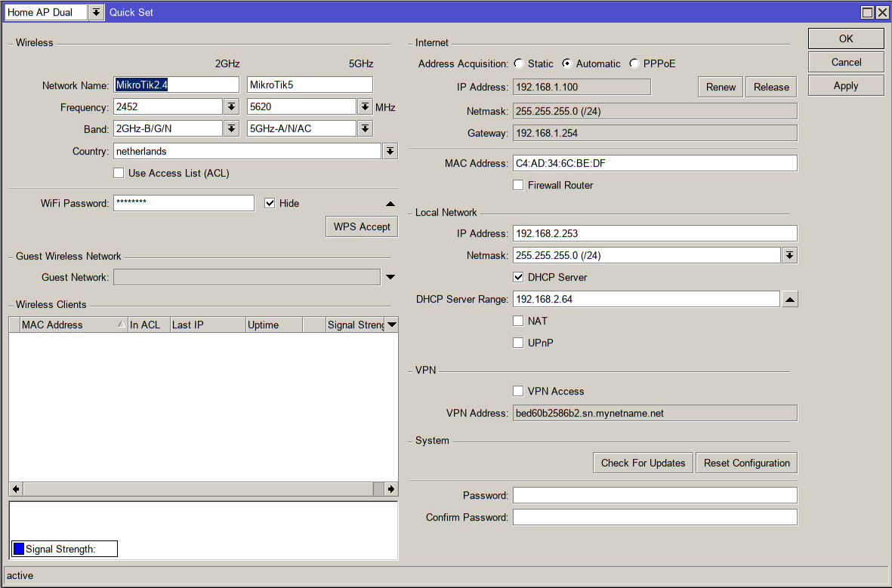Screen dimensions: 892x588
Task: Open the wireless clients column selector arrow
Action: tap(391, 325)
